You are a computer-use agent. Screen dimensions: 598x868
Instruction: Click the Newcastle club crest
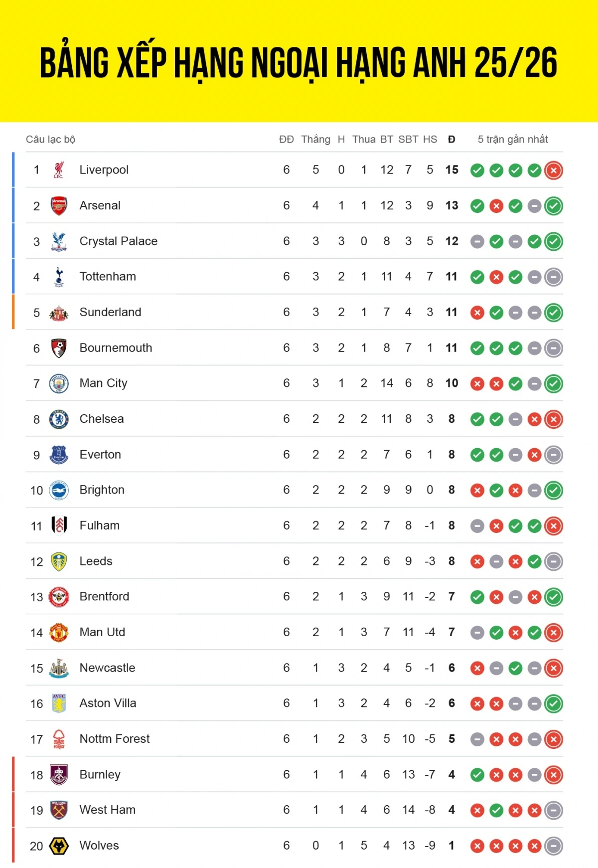click(59, 668)
